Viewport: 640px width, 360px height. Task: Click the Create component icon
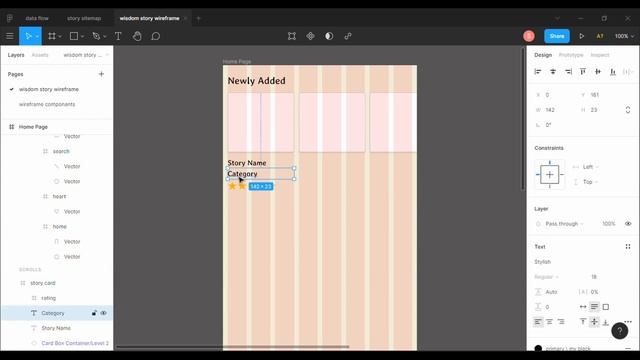tap(310, 36)
